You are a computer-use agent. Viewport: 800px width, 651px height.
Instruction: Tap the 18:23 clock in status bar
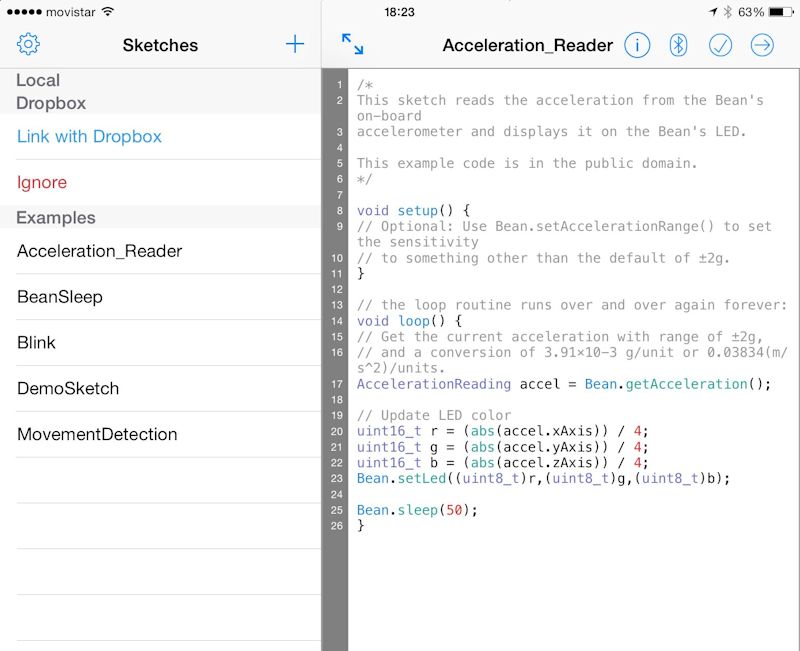tap(399, 12)
